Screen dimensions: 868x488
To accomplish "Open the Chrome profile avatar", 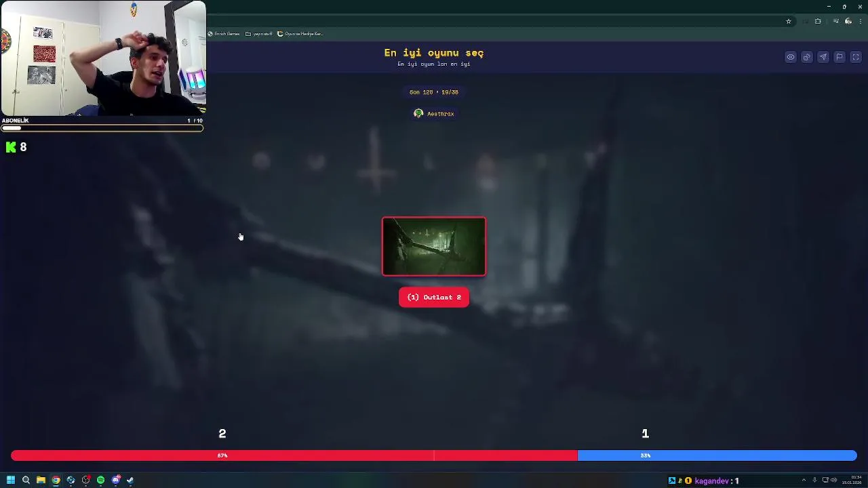I will (848, 22).
